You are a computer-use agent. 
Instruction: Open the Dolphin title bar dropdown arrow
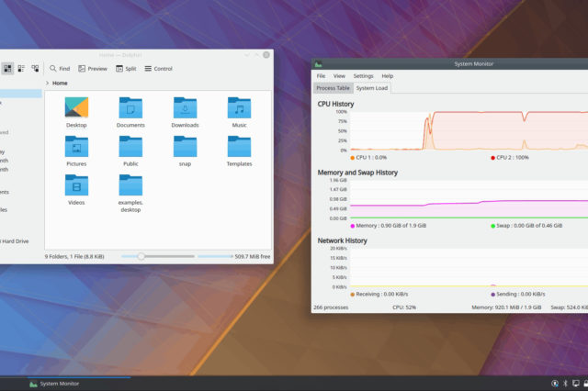click(246, 55)
